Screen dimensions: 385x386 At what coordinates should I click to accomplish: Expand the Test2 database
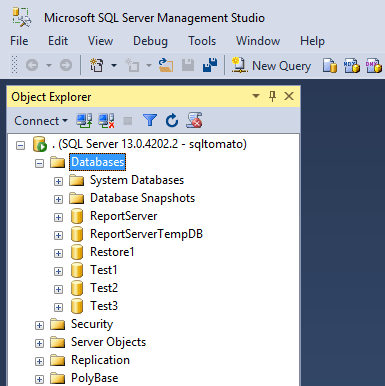pos(58,290)
